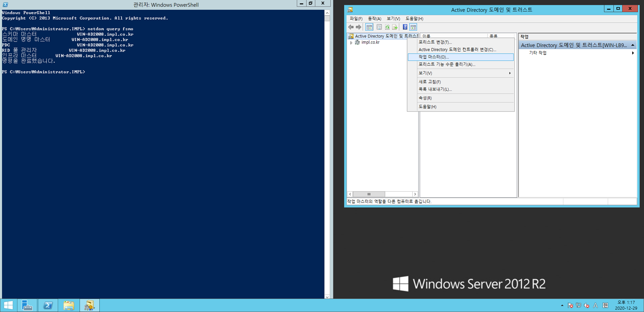Click the 명령을 완료했습니다 message line
Image resolution: width=644 pixels, height=312 pixels.
coord(29,61)
